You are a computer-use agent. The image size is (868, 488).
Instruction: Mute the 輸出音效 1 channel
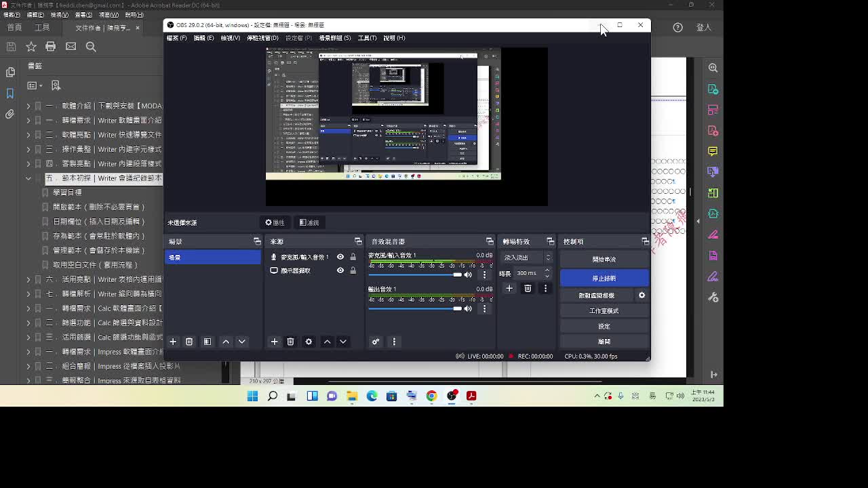468,308
